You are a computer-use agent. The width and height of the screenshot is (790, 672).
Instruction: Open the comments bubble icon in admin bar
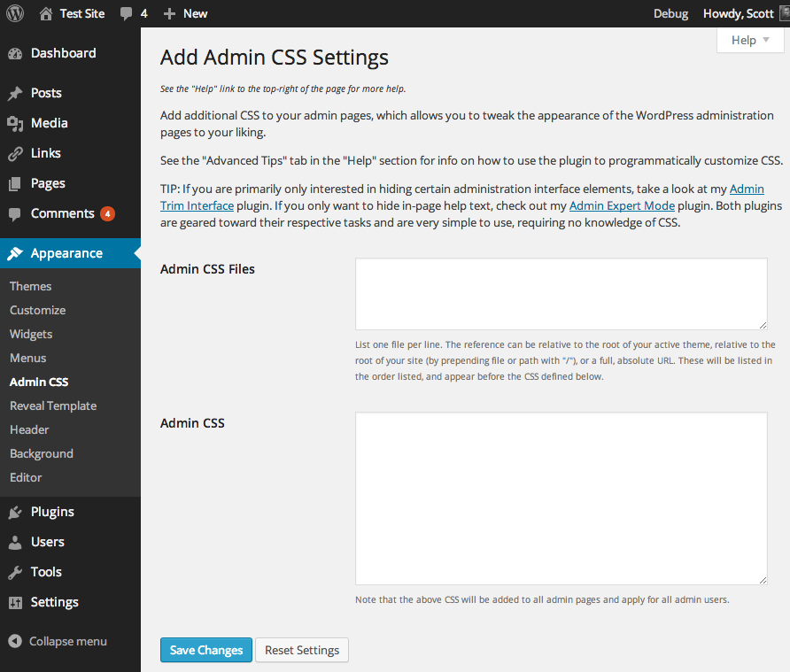[126, 13]
